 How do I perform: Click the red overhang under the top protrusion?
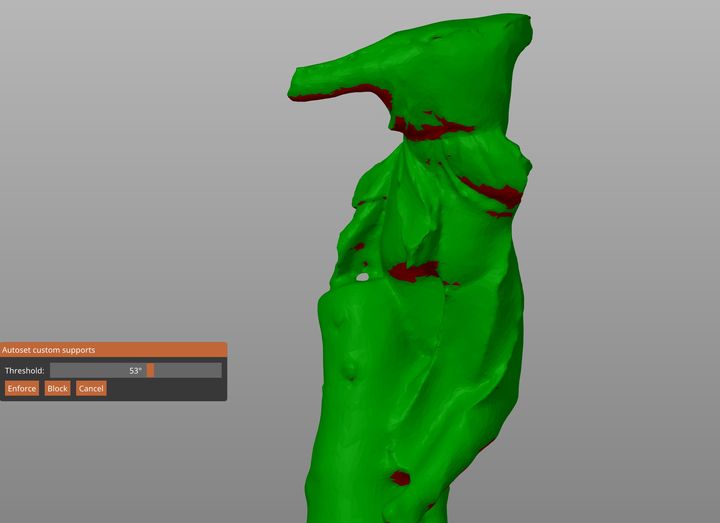click(350, 92)
